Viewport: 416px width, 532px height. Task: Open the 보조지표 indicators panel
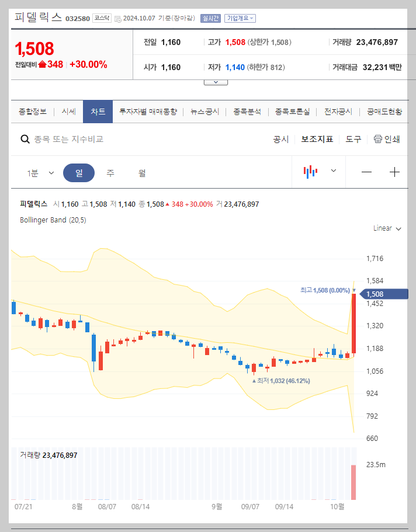[317, 139]
